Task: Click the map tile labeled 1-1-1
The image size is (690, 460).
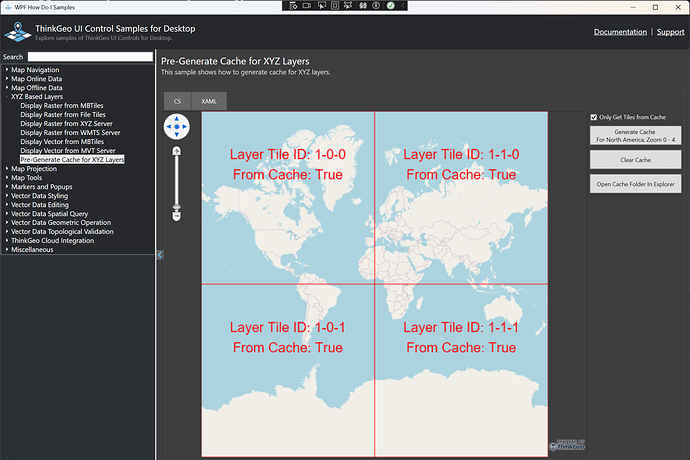Action: 461,371
